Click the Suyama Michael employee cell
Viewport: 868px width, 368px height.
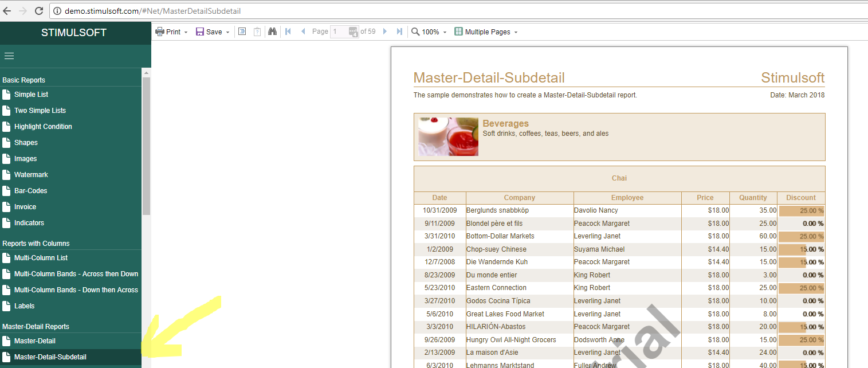tap(627, 249)
